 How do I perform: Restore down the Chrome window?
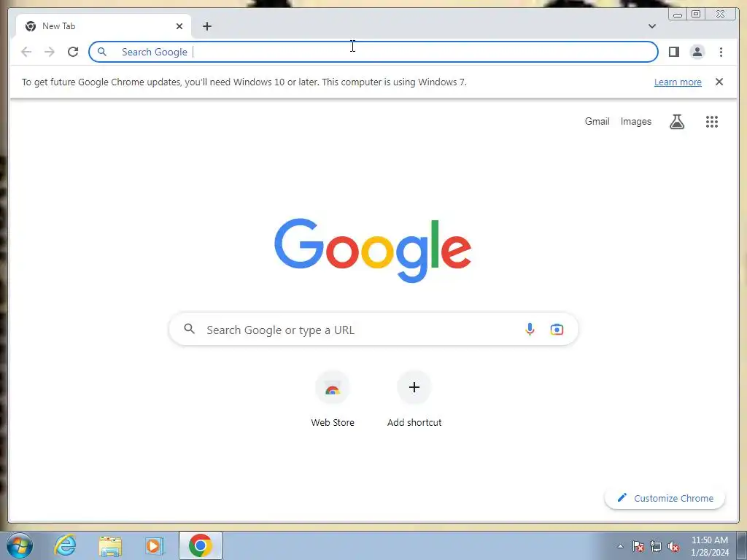pyautogui.click(x=696, y=15)
